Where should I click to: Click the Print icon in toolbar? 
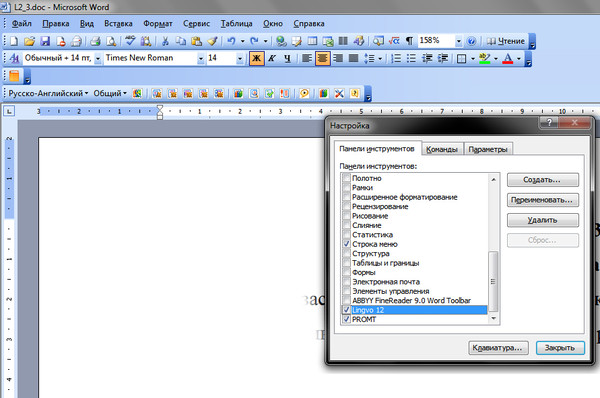pos(95,41)
